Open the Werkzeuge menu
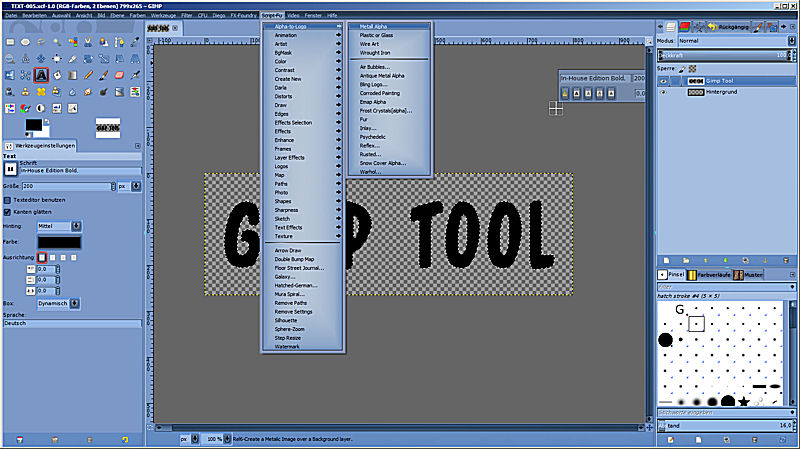Viewport: 800px width, 449px height. (163, 15)
